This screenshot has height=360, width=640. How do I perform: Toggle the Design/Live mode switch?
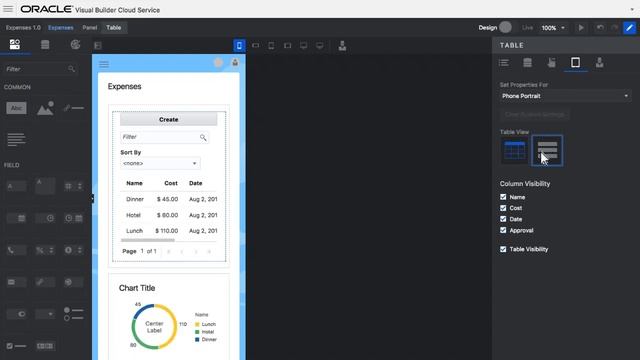point(505,27)
